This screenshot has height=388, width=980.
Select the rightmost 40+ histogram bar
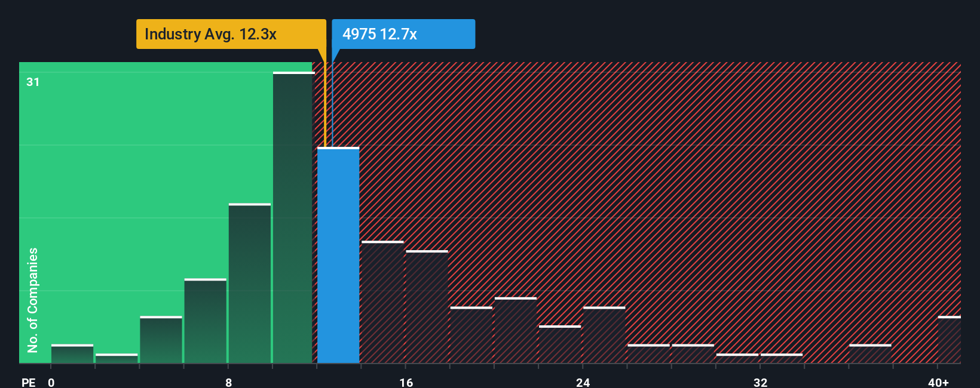(x=950, y=340)
